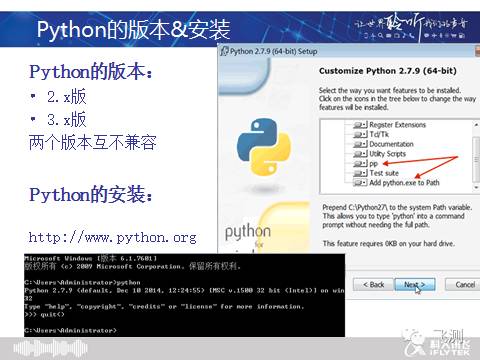This screenshot has width=480, height=360.
Task: Click the 'Customize Python 2.7.9 (64-bit)' heading
Action: point(388,71)
